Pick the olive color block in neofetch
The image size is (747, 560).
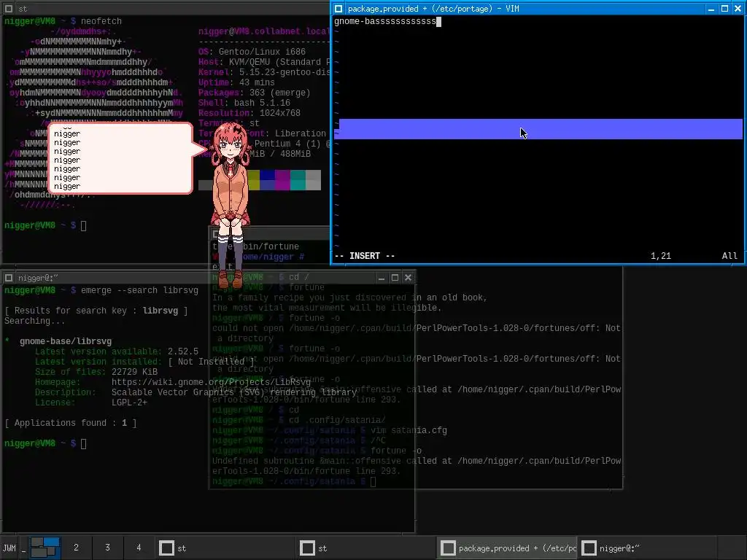click(253, 180)
